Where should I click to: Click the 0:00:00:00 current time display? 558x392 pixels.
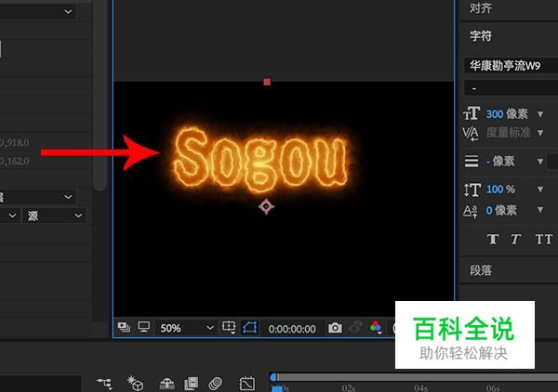(x=292, y=329)
